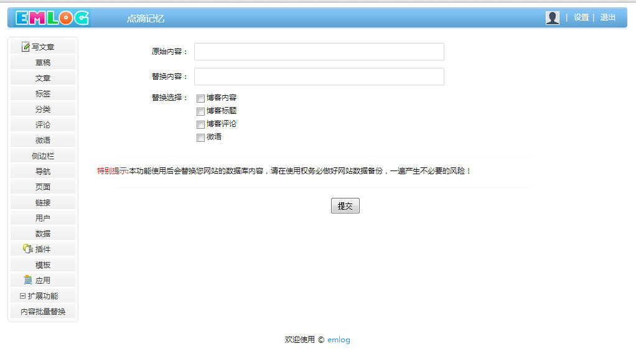Open the 草稿 drafts menu item
This screenshot has height=364, width=636.
click(43, 62)
